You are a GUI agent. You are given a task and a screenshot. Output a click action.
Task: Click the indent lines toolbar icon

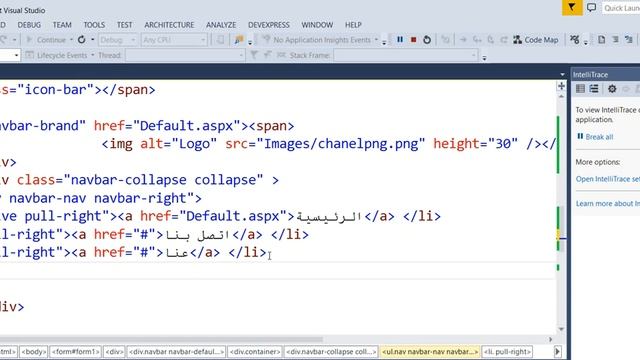[x=615, y=40]
